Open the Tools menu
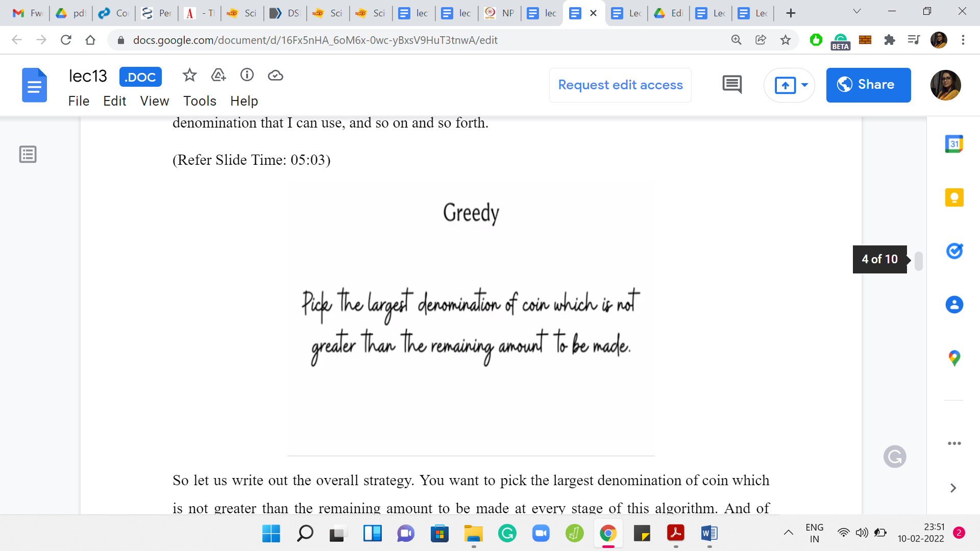The height and width of the screenshot is (551, 980). tap(200, 101)
